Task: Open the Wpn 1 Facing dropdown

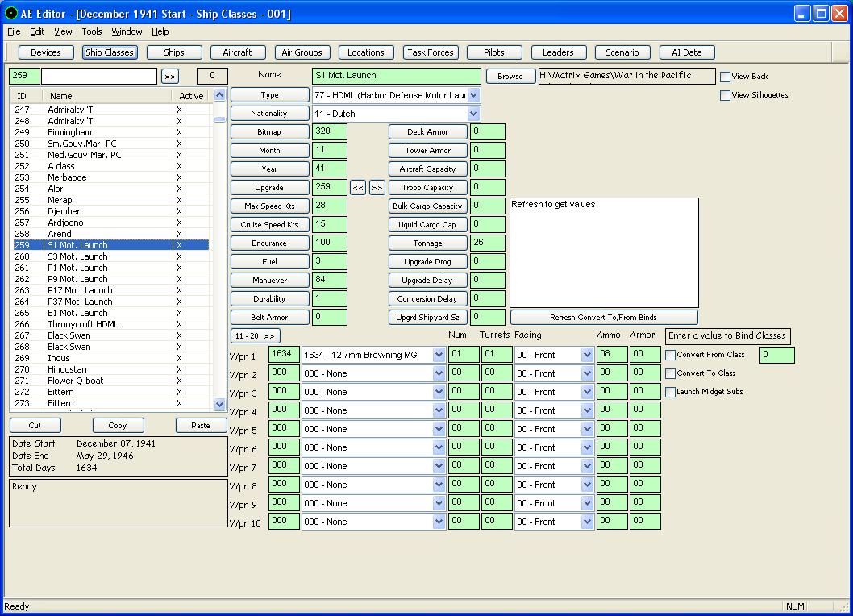Action: click(x=587, y=355)
